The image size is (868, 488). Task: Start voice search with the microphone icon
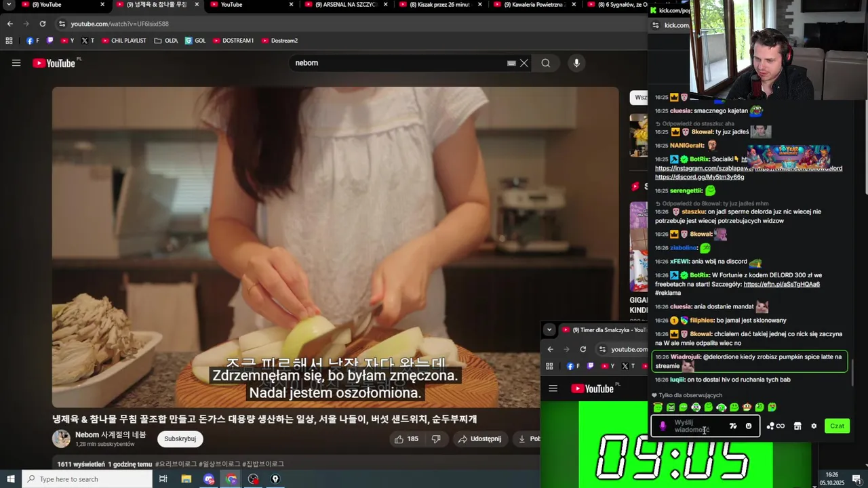tap(576, 63)
